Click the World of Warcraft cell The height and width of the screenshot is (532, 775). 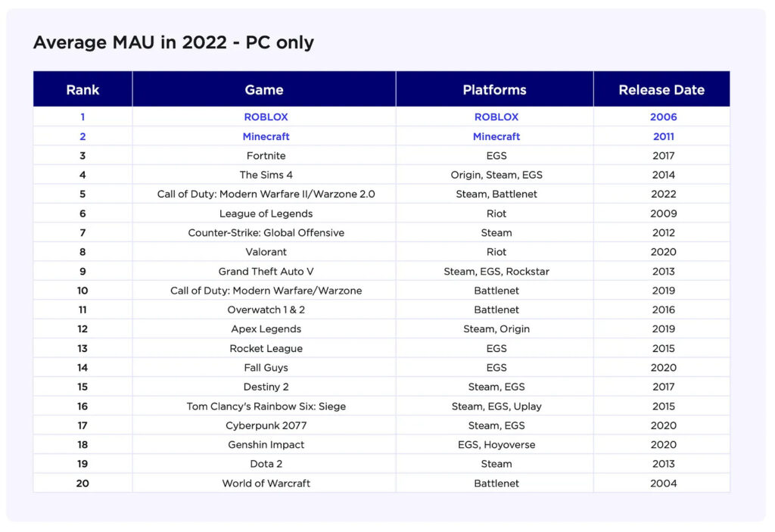tap(266, 484)
